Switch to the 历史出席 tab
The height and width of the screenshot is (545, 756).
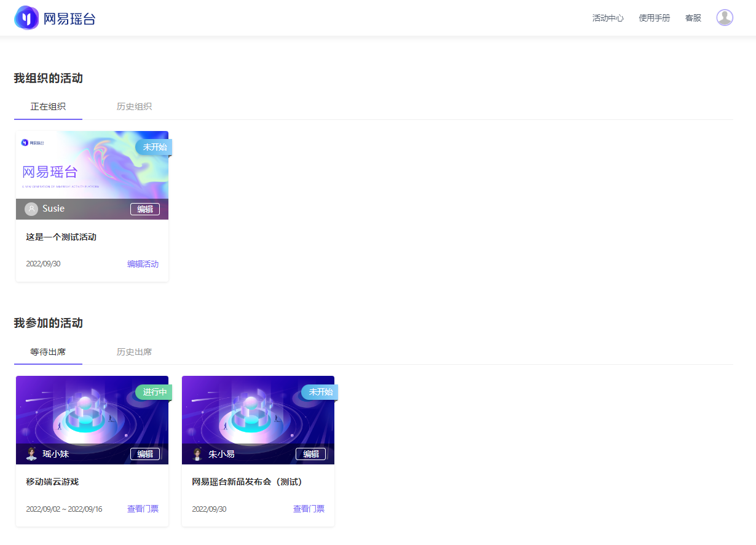pos(134,352)
